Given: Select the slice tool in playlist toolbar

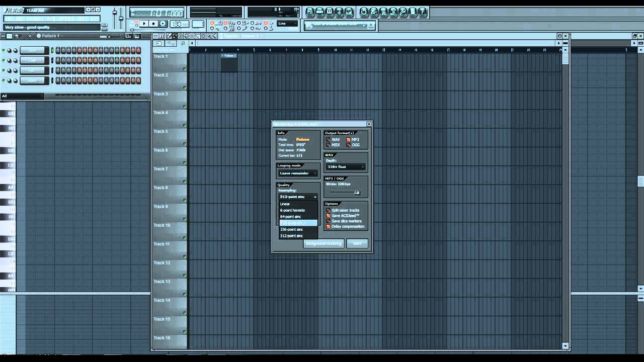Looking at the screenshot, I should tap(197, 36).
